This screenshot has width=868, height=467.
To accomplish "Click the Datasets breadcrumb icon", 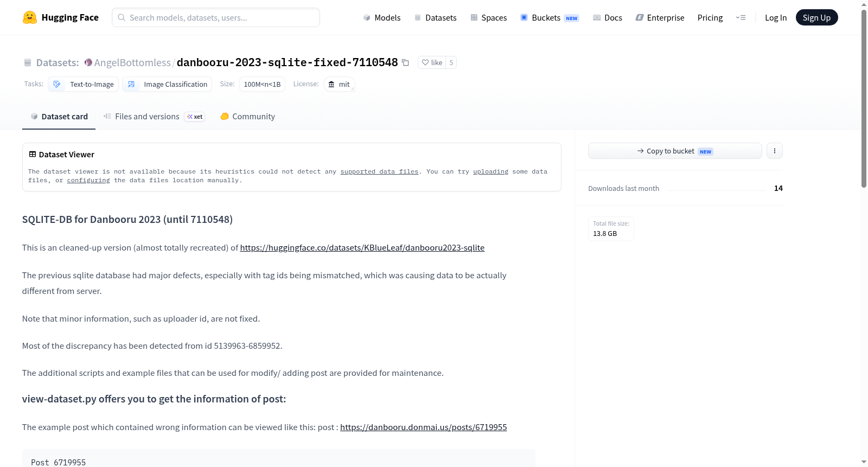I will 28,62.
